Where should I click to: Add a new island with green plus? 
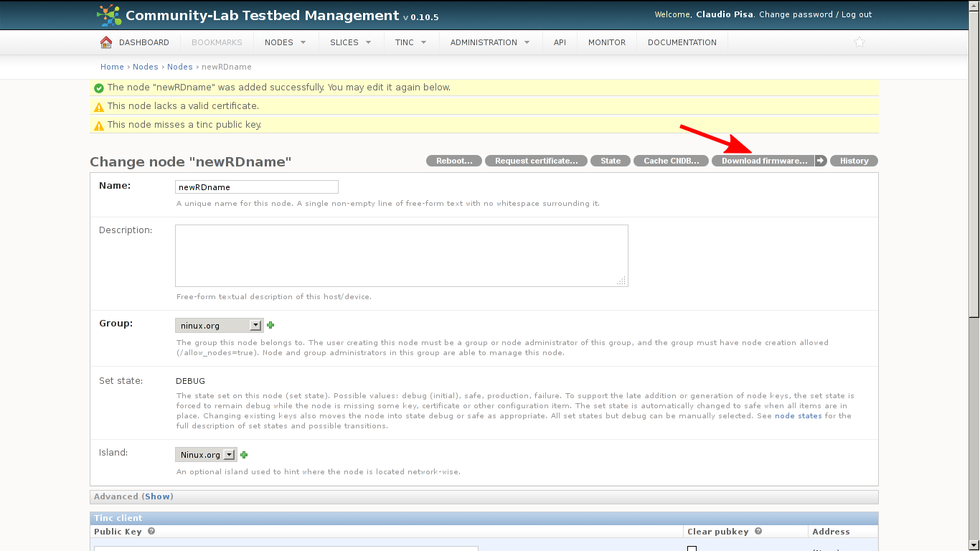point(244,455)
